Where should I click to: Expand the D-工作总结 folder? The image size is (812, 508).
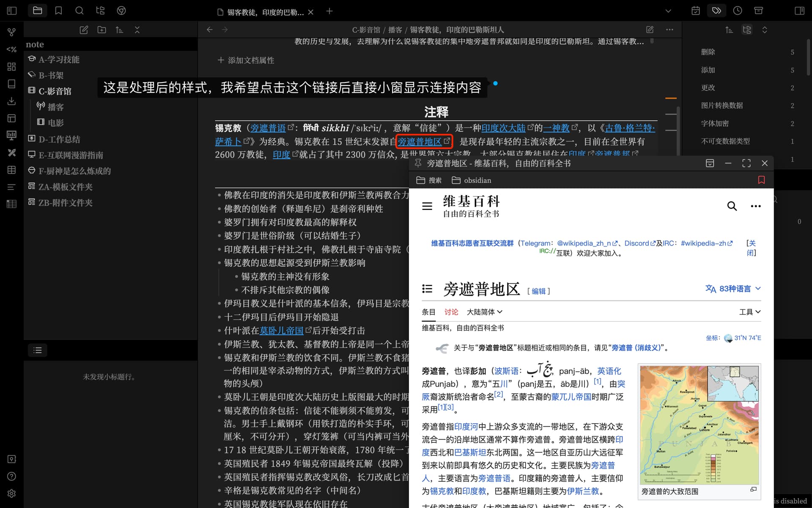(59, 139)
